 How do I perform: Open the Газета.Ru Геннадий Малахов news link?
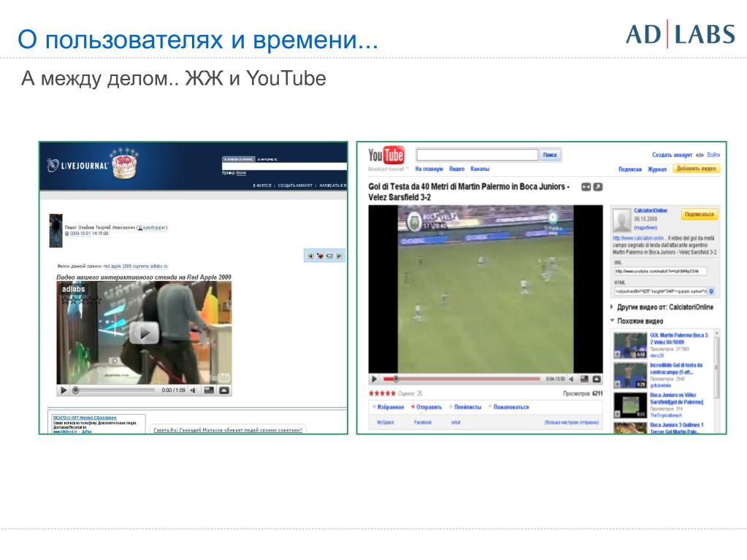click(228, 430)
